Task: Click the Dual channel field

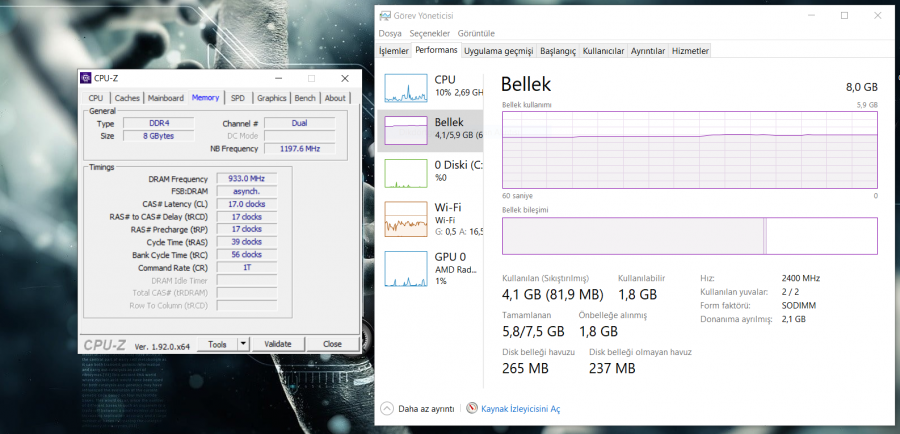Action: 299,123
